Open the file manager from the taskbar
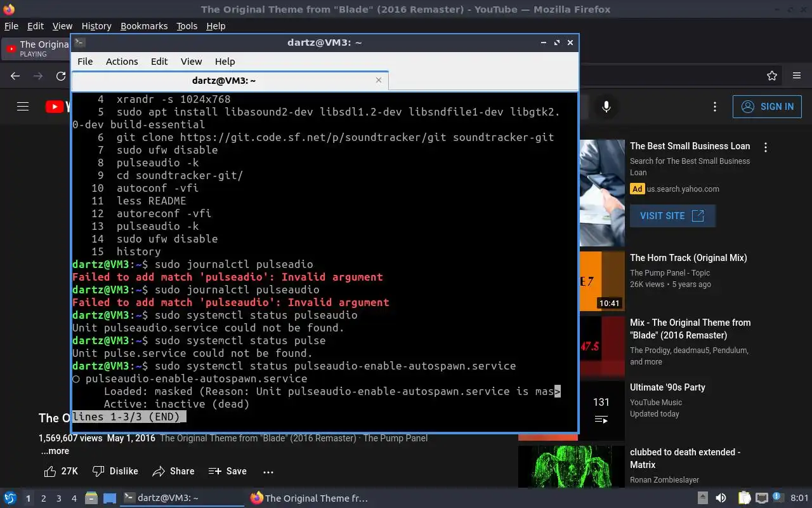Viewport: 812px width, 508px height. click(91, 498)
